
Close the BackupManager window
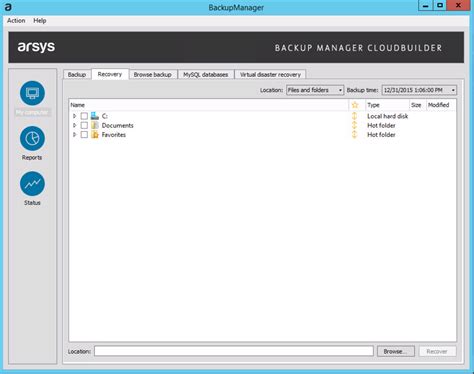458,5
